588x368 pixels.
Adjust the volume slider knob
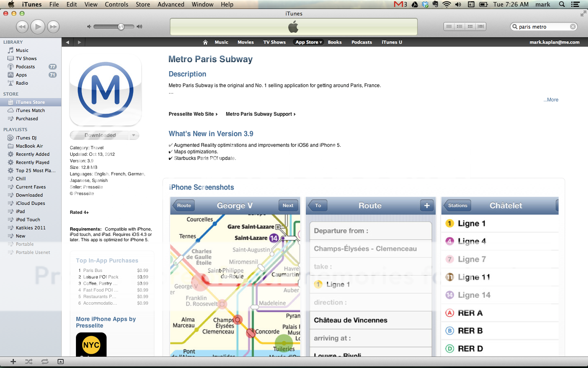click(121, 27)
